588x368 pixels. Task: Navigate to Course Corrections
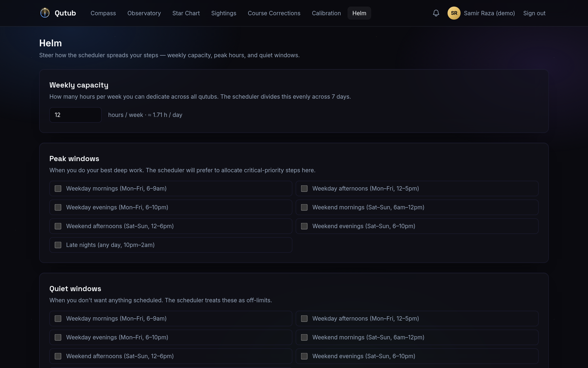[274, 13]
